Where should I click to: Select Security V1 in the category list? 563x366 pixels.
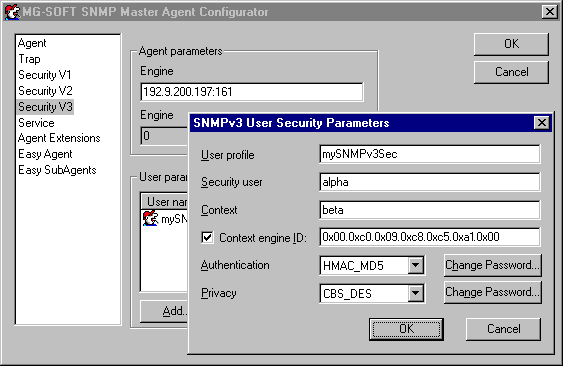click(45, 75)
